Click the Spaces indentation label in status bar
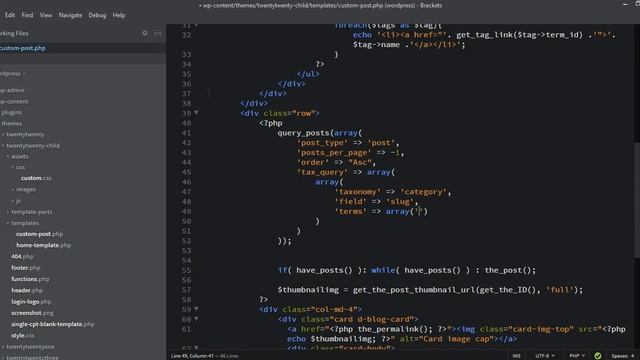Image resolution: width=640 pixels, height=360 pixels. click(x=622, y=356)
